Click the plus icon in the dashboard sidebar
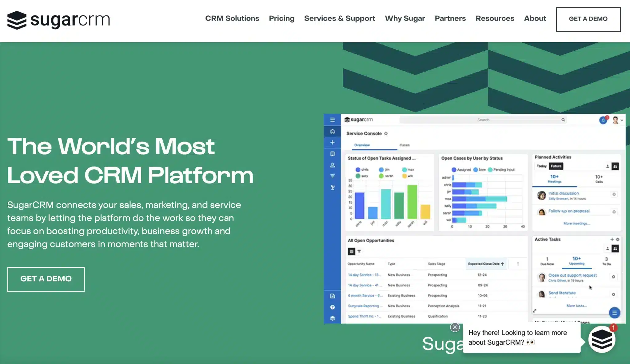 point(332,142)
